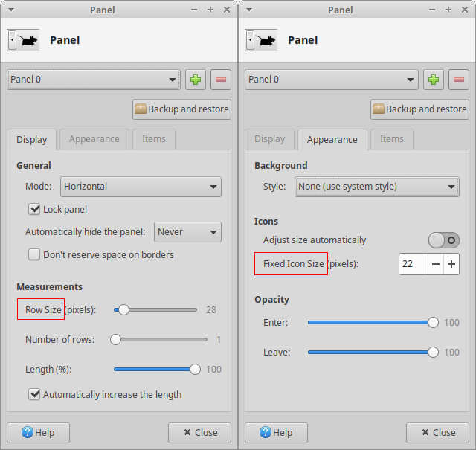Viewport: 476px width, 450px height.
Task: Toggle the Lock panel checkbox
Action: [x=34, y=210]
